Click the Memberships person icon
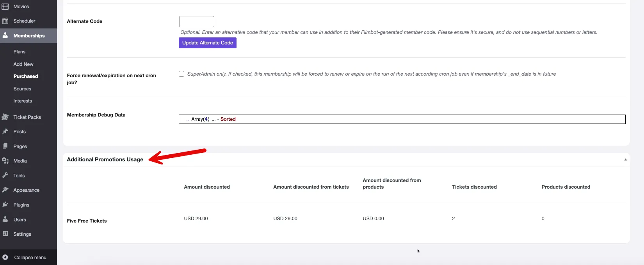644x265 pixels. [5, 35]
